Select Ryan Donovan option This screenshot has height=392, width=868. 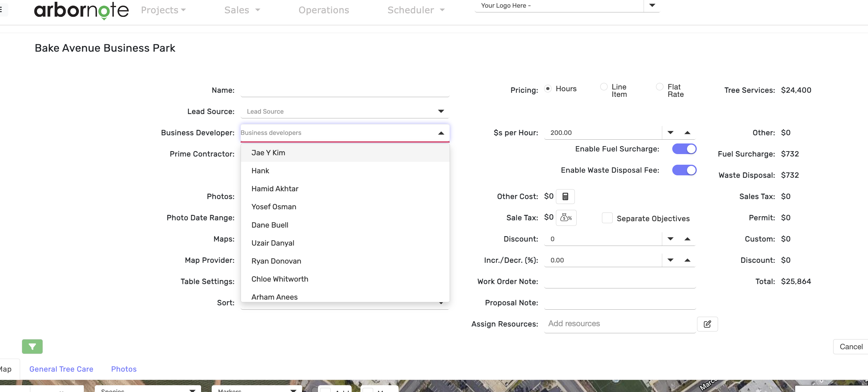coord(345,261)
